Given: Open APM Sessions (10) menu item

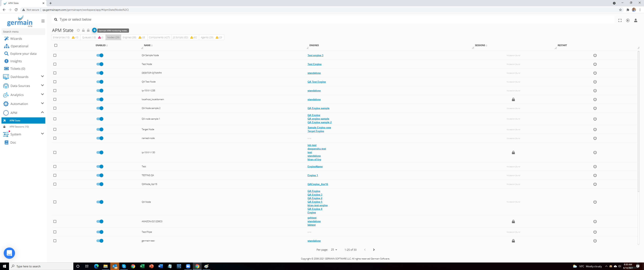Looking at the screenshot, I should 19,127.
